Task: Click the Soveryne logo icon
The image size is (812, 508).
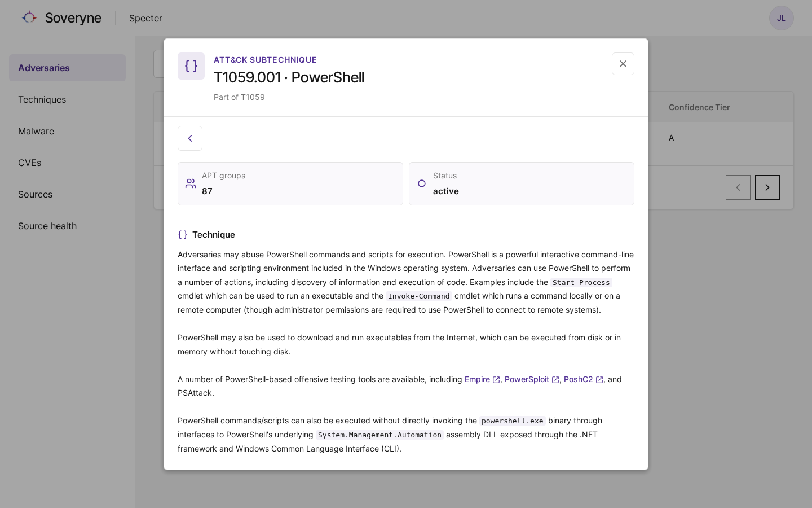Action: pyautogui.click(x=29, y=17)
